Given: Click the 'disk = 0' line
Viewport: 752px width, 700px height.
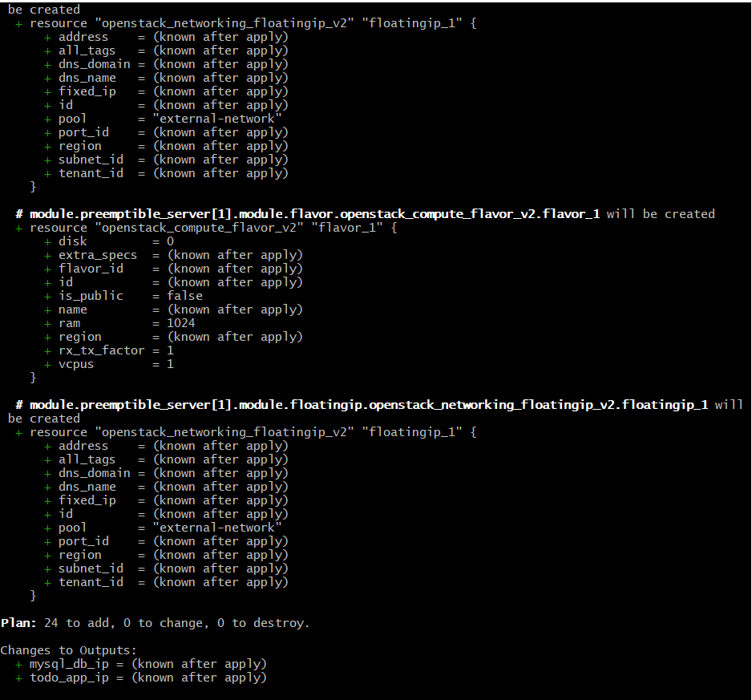Looking at the screenshot, I should (109, 241).
